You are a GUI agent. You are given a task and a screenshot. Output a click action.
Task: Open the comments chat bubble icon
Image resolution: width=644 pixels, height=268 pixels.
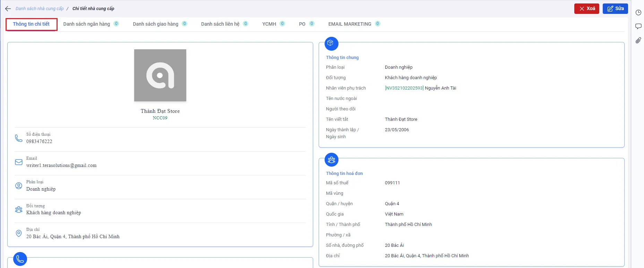[x=638, y=26]
